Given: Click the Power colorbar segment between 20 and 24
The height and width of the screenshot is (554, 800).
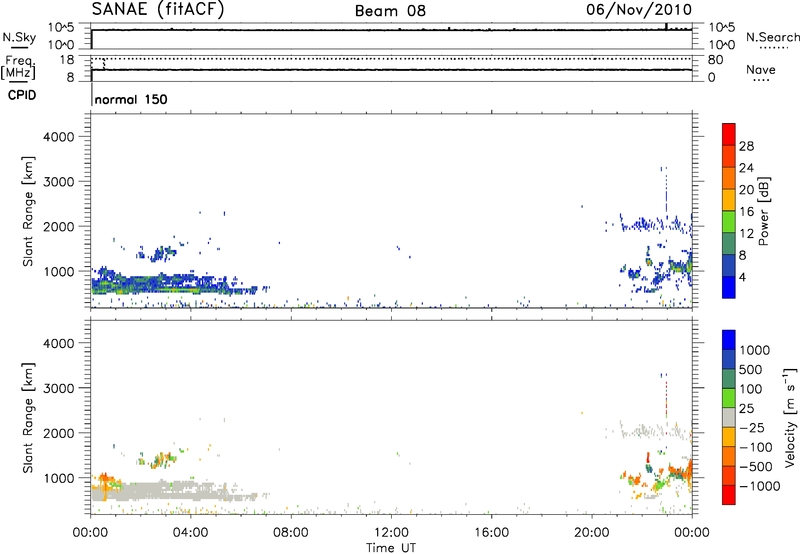Looking at the screenshot, I should (x=729, y=178).
